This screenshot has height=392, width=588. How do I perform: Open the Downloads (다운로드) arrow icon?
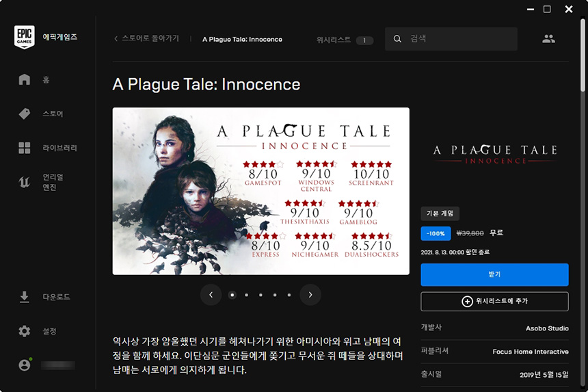click(25, 297)
